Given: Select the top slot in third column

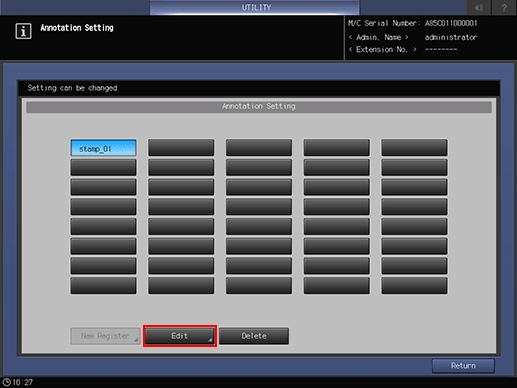Looking at the screenshot, I should [x=259, y=148].
